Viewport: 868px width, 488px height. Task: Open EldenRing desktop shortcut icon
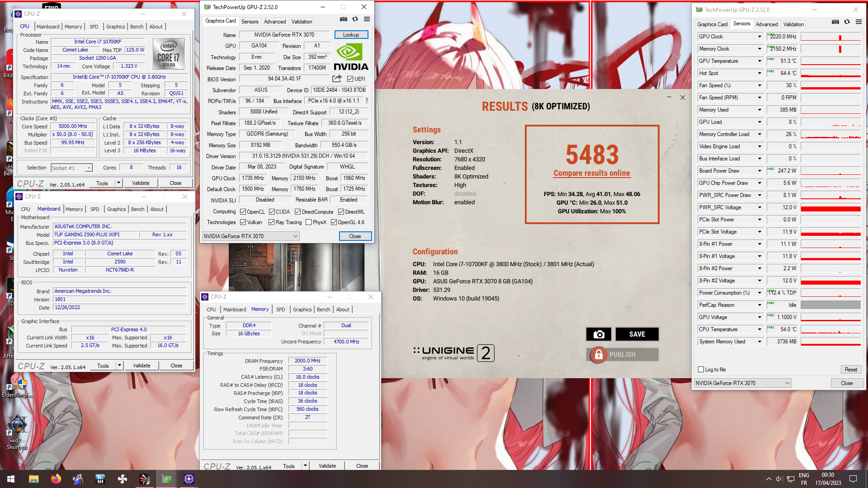pyautogui.click(x=17, y=385)
